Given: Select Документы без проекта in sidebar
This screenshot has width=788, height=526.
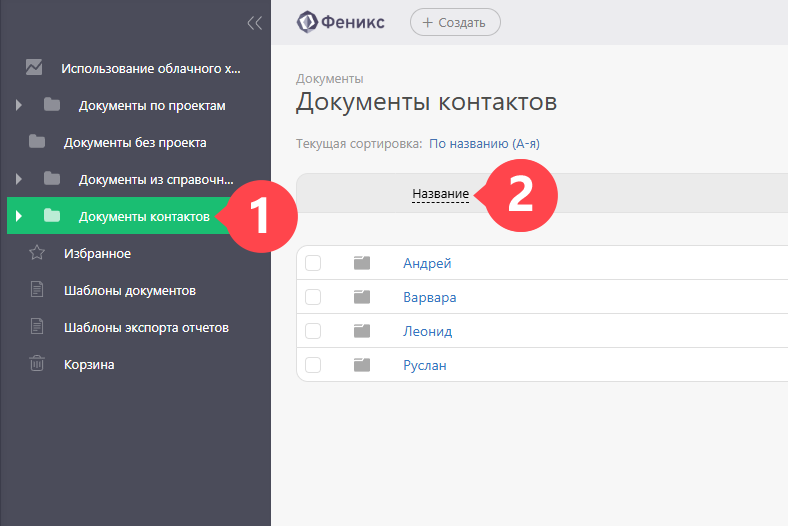Looking at the screenshot, I should [135, 143].
